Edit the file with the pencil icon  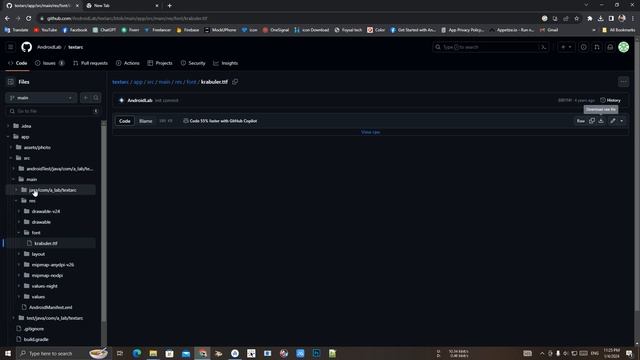coord(613,121)
